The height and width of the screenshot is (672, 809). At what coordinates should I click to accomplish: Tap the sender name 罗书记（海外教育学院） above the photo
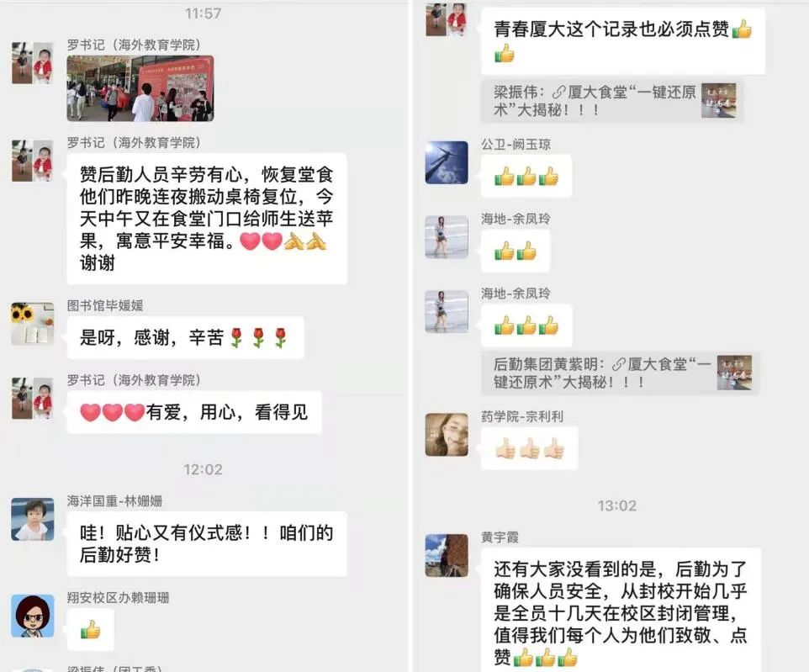click(135, 45)
